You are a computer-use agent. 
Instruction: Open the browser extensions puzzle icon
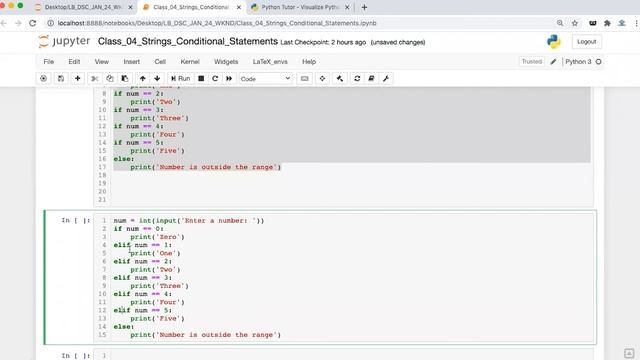point(607,23)
